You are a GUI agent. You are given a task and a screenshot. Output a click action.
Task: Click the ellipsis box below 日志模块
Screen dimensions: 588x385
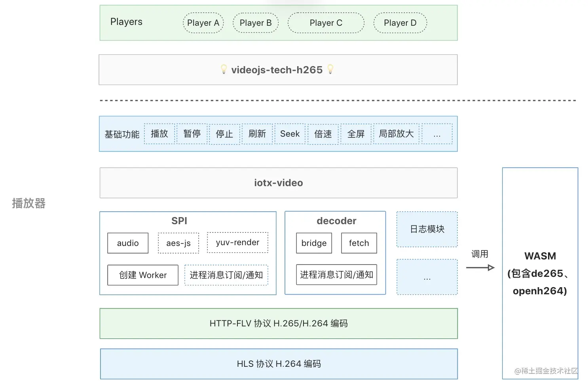point(427,277)
